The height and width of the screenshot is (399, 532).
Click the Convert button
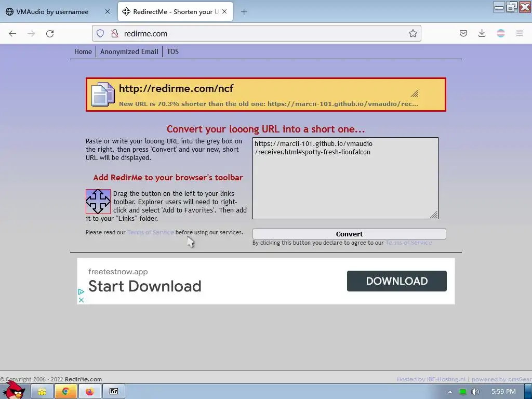click(349, 234)
